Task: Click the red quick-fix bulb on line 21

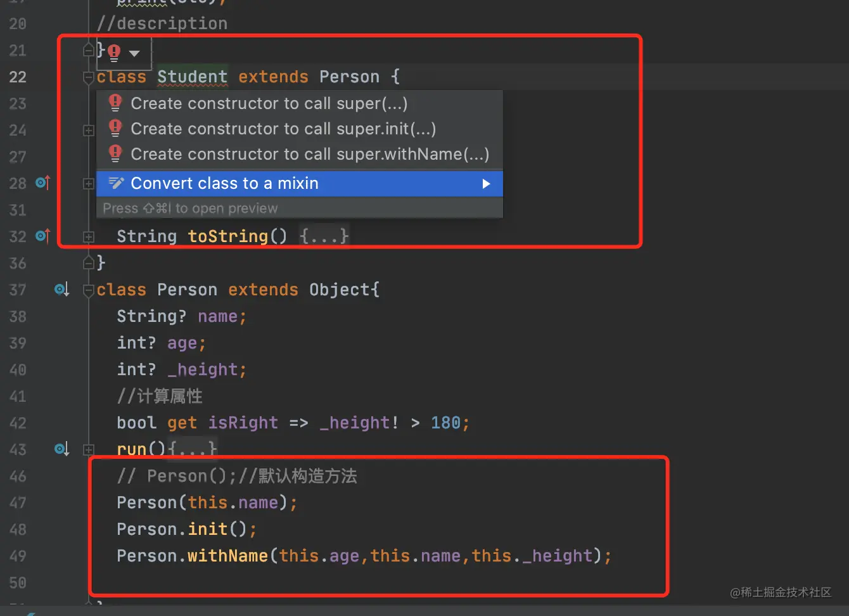Action: [114, 53]
